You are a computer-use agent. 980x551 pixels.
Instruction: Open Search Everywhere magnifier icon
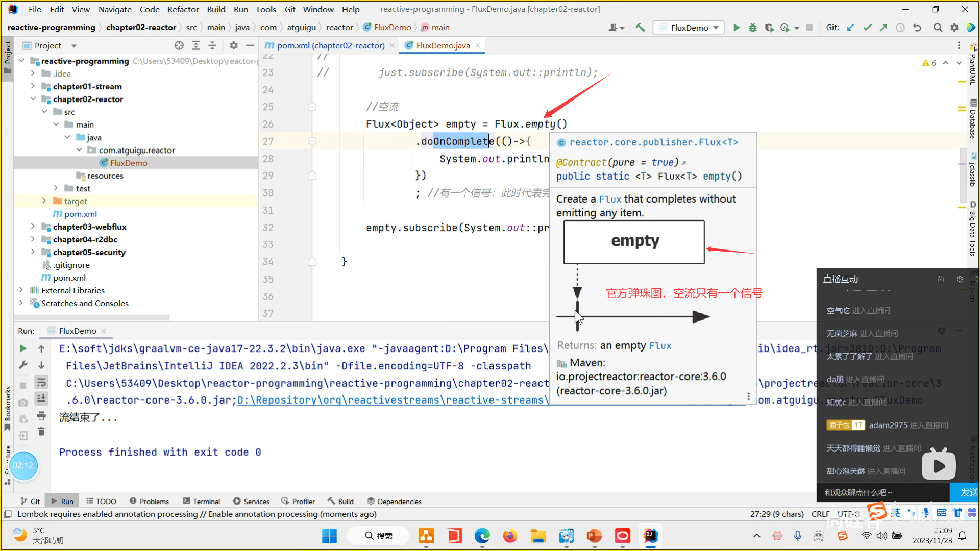pyautogui.click(x=938, y=28)
